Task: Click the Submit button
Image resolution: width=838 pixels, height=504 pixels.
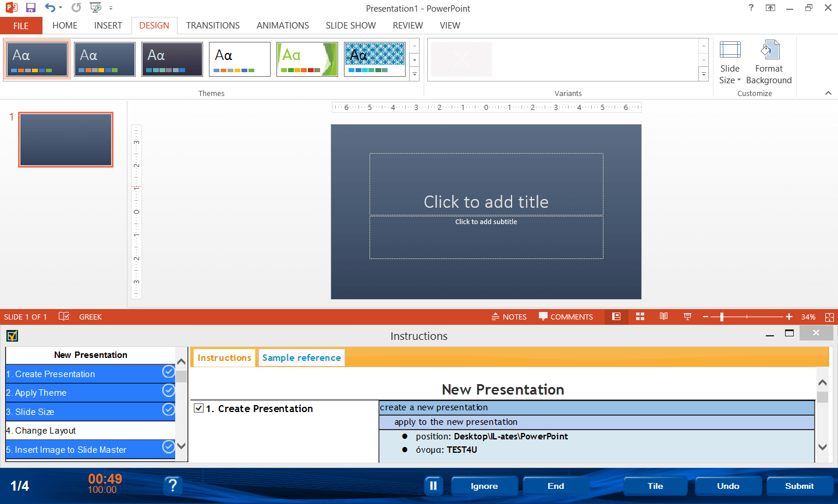Action: pos(800,486)
